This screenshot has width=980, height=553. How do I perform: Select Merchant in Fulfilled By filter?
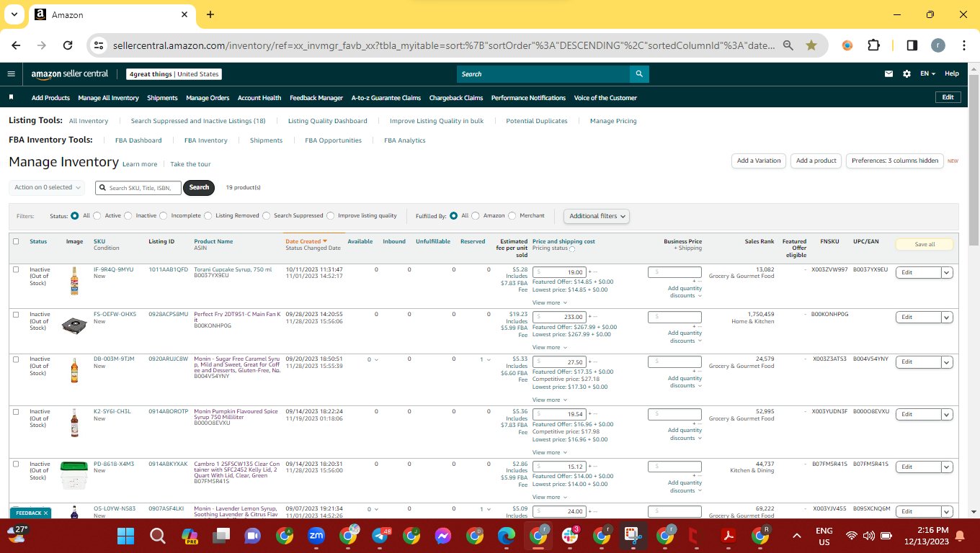(512, 215)
